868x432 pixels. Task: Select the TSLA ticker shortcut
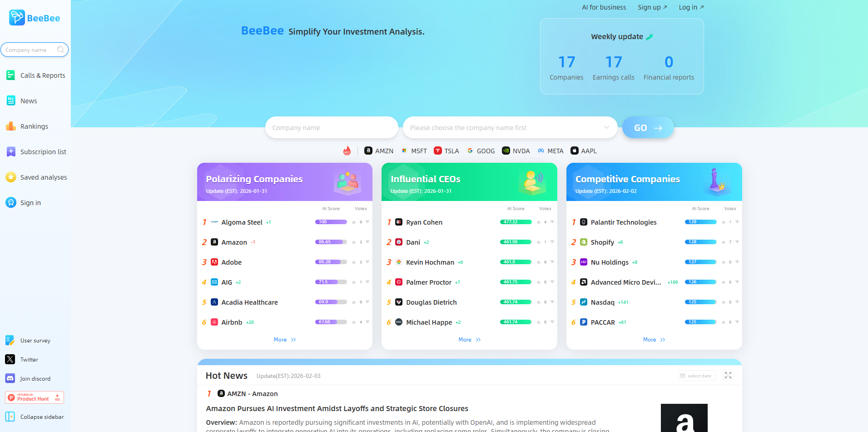[446, 151]
